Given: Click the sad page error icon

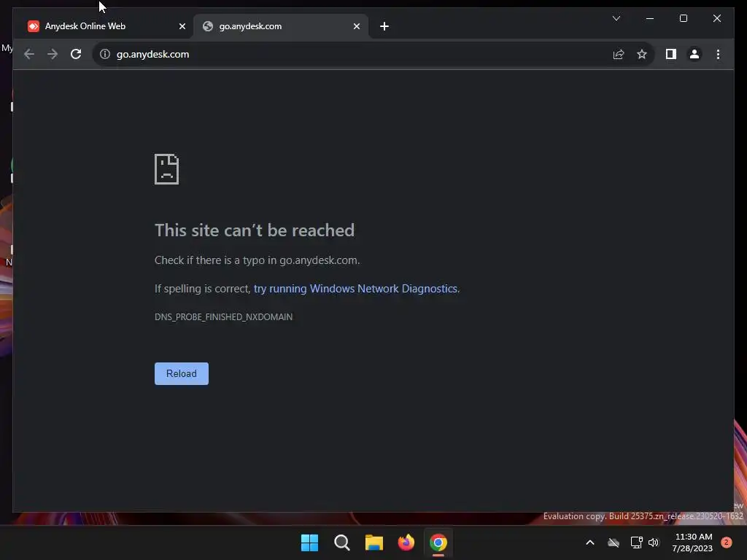Looking at the screenshot, I should click(x=167, y=169).
